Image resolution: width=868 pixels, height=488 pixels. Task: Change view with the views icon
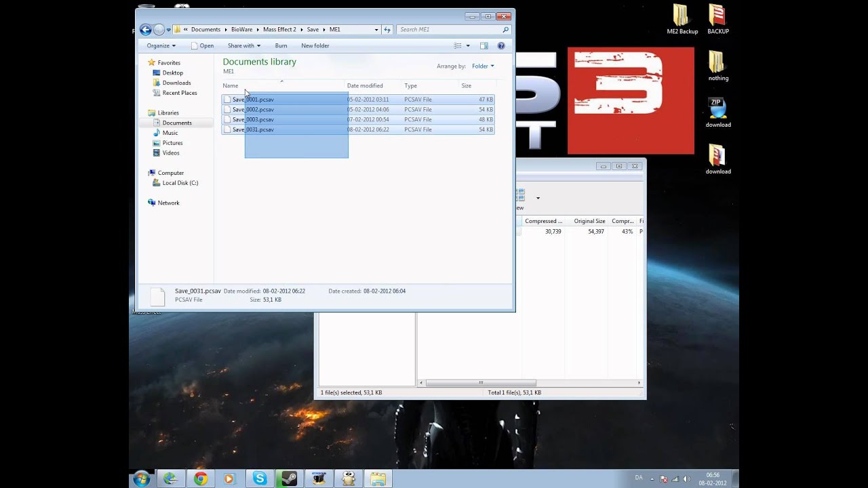458,45
